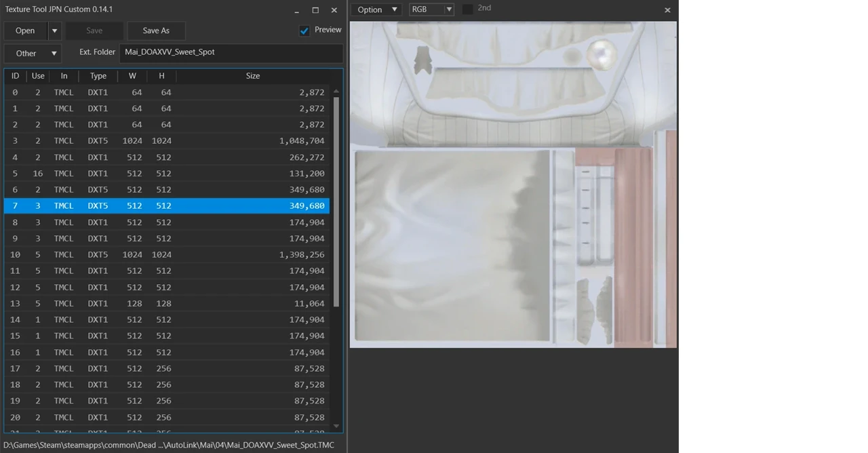Select texture row with ID 17
The width and height of the screenshot is (868, 453).
pos(167,369)
